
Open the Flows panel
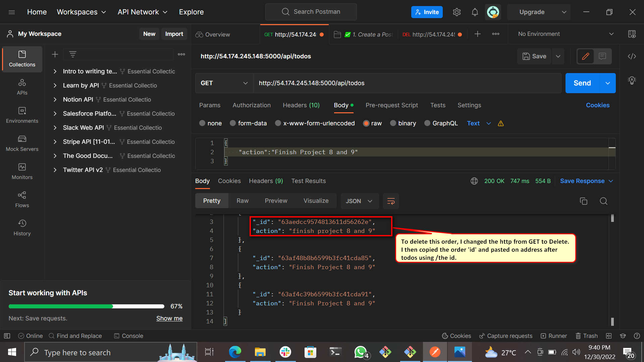(x=22, y=199)
